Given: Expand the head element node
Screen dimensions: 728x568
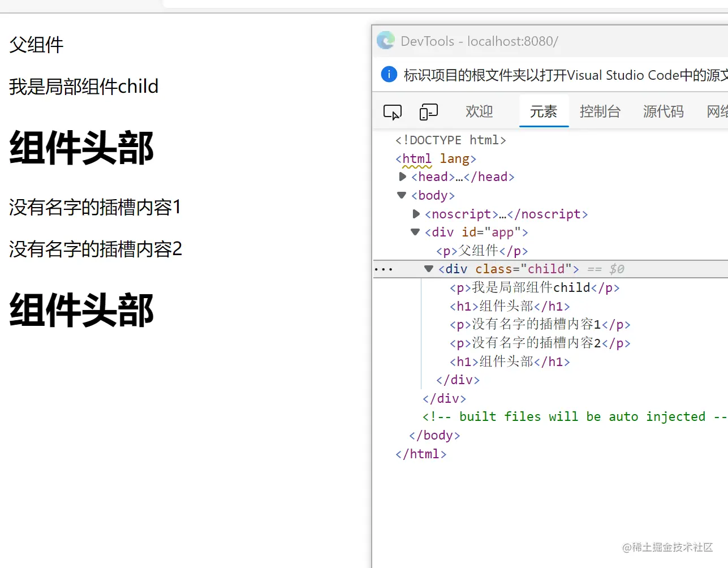Looking at the screenshot, I should [402, 177].
